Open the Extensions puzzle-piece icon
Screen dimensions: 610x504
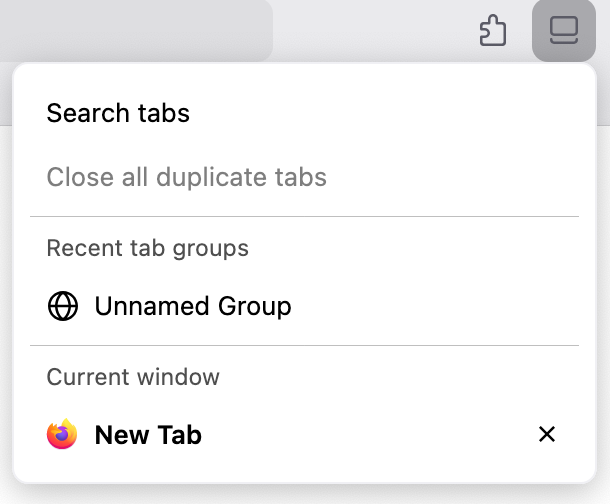coord(493,30)
